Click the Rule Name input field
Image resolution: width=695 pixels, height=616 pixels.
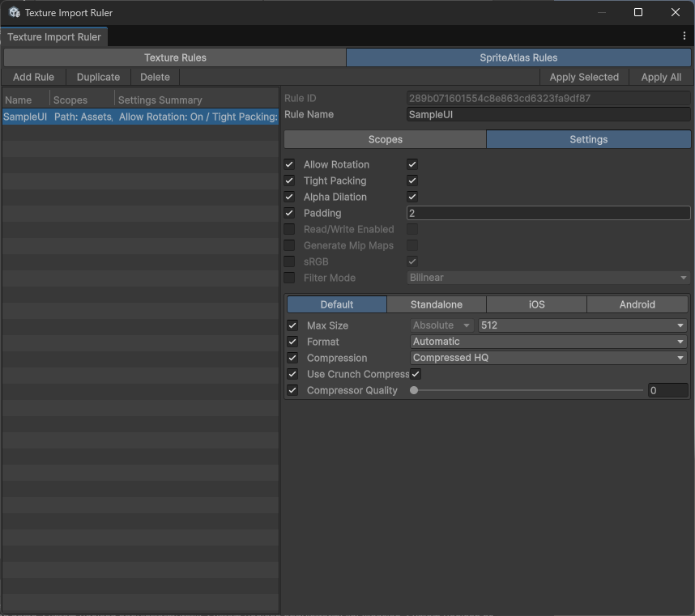coord(548,115)
